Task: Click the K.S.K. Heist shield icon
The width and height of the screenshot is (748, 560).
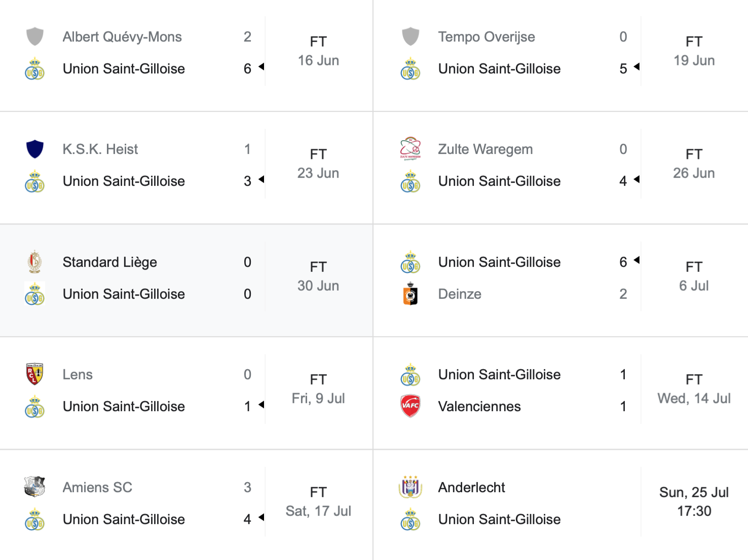Action: pos(34,149)
